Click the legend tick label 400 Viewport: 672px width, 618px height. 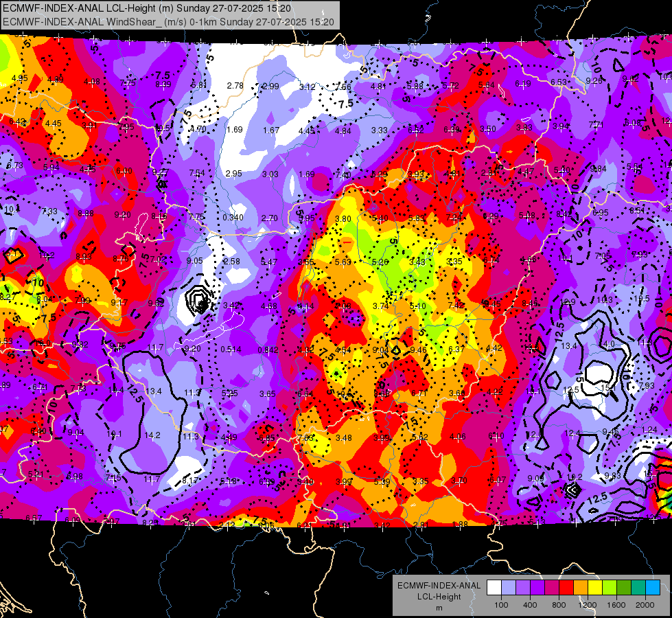pos(530,605)
